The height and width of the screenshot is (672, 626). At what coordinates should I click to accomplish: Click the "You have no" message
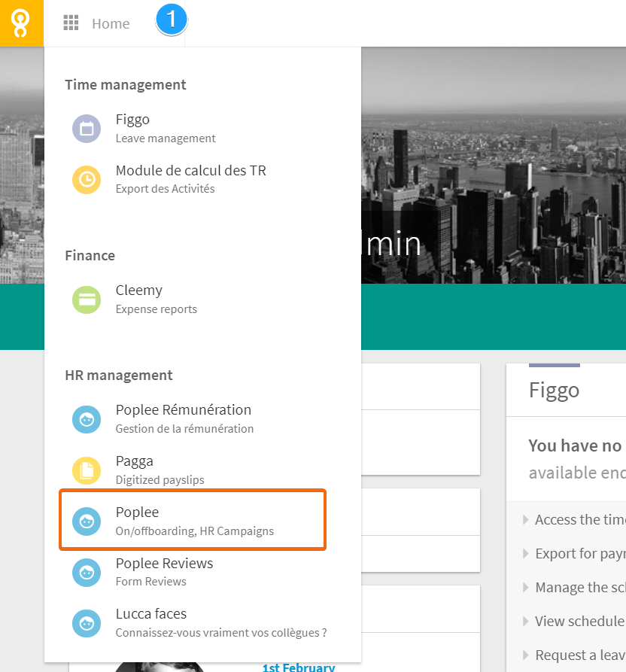(x=575, y=446)
